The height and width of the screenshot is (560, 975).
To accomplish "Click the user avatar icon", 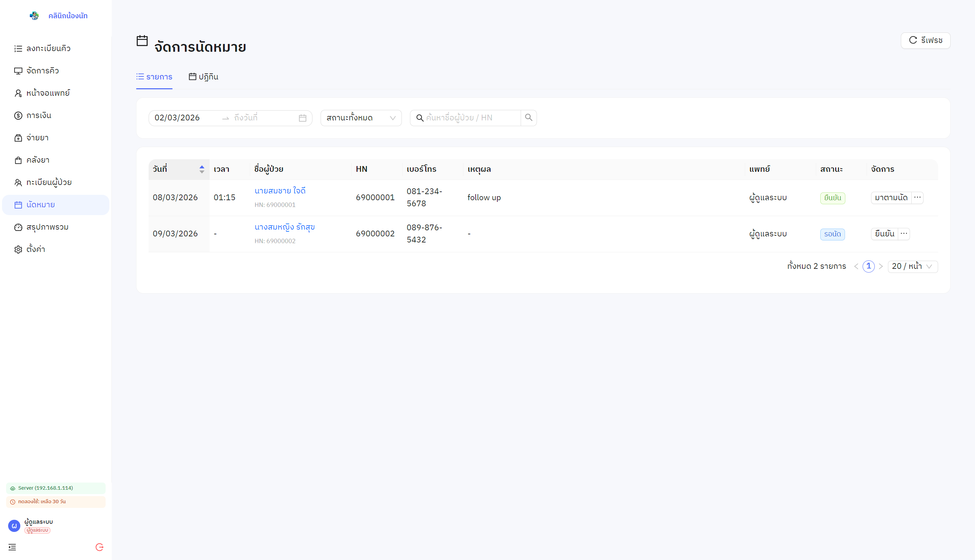I will pos(14,526).
